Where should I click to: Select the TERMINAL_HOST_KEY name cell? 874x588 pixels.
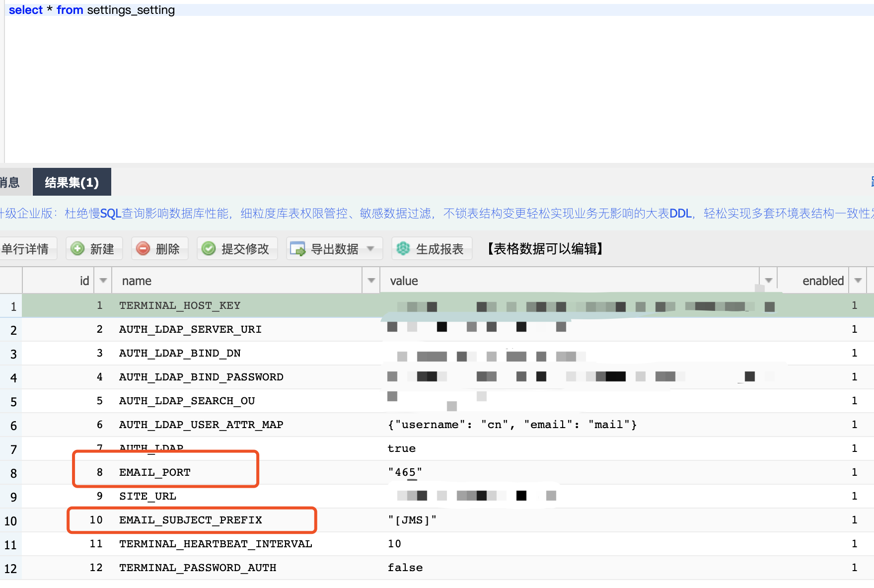(x=180, y=305)
